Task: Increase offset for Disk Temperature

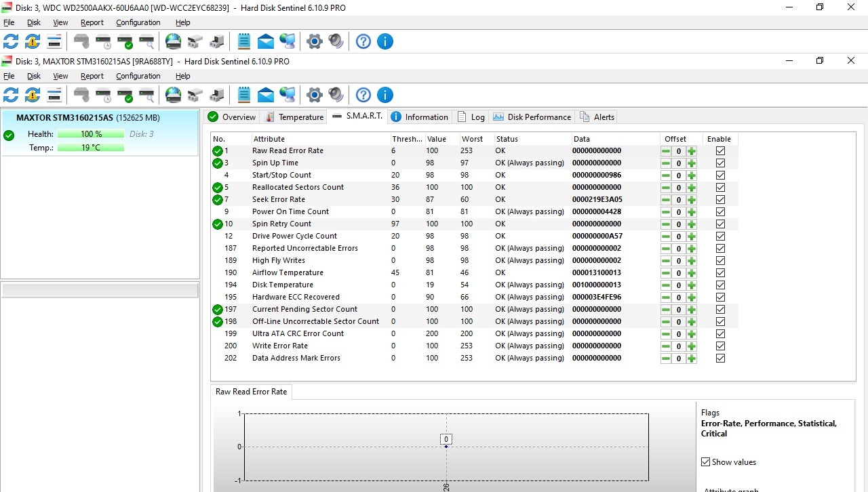Action: (x=691, y=285)
